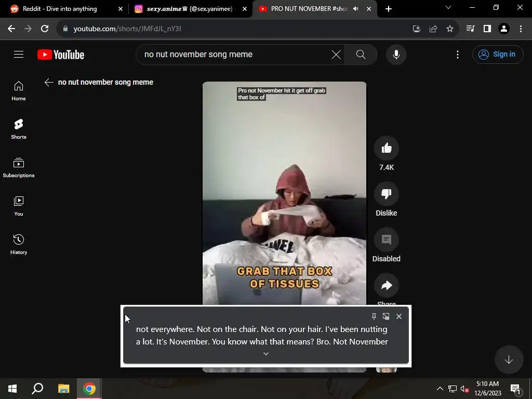This screenshot has width=532, height=399.
Task: Open the tab search dropdown arrow
Action: [448, 7]
